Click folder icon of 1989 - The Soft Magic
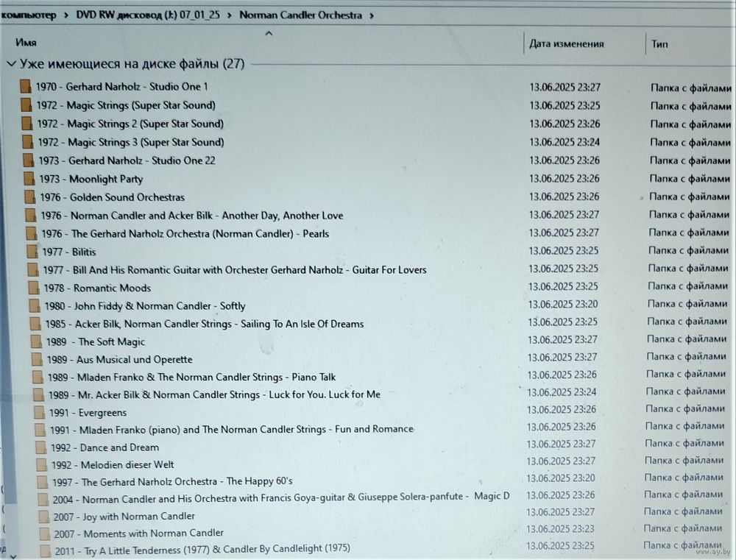The width and height of the screenshot is (736, 560). point(36,341)
